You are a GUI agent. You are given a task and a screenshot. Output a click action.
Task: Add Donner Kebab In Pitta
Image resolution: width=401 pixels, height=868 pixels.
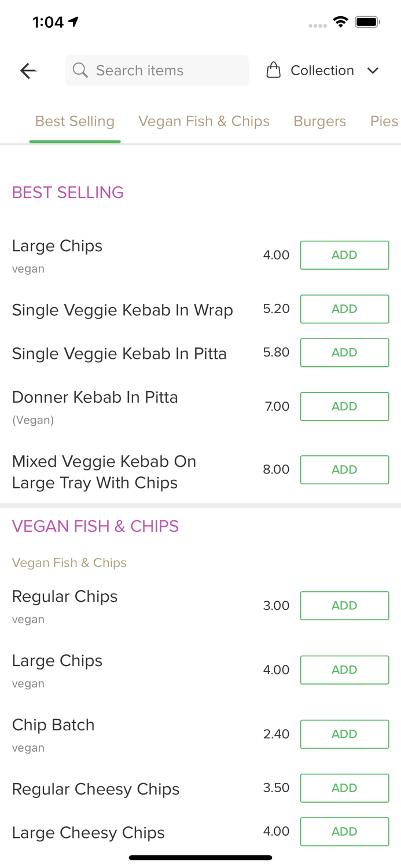(344, 406)
